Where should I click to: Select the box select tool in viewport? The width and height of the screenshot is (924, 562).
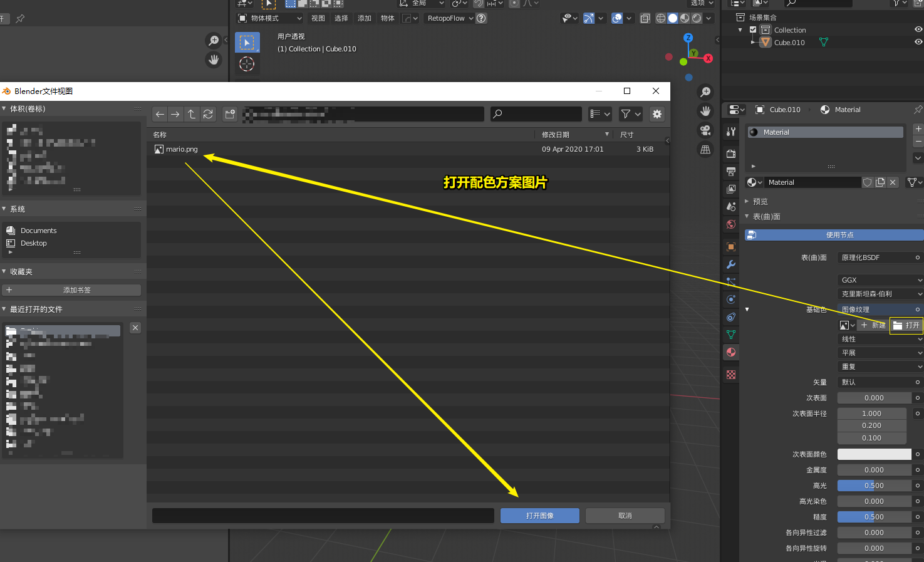(x=247, y=43)
